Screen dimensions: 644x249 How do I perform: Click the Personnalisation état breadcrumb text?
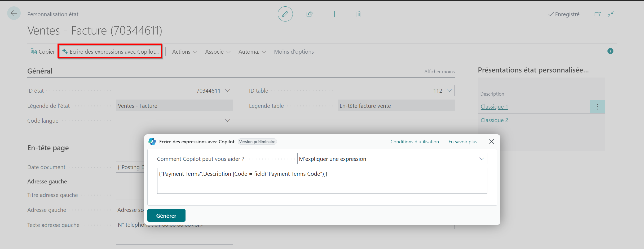(53, 14)
